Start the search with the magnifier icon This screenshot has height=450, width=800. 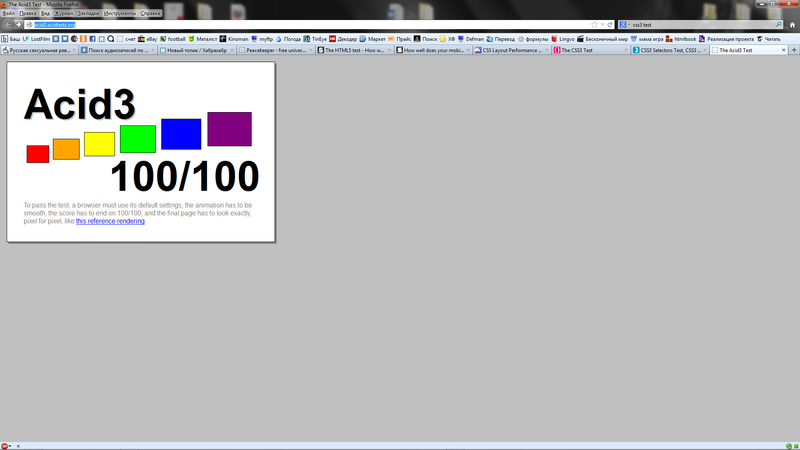(x=779, y=24)
